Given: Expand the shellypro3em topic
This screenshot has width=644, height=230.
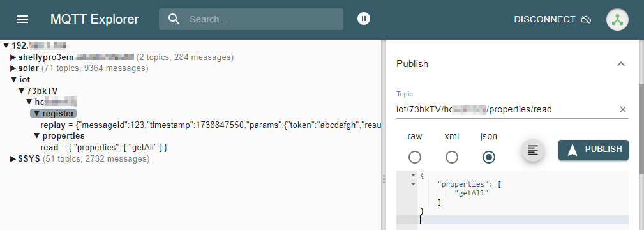Looking at the screenshot, I should [13, 57].
